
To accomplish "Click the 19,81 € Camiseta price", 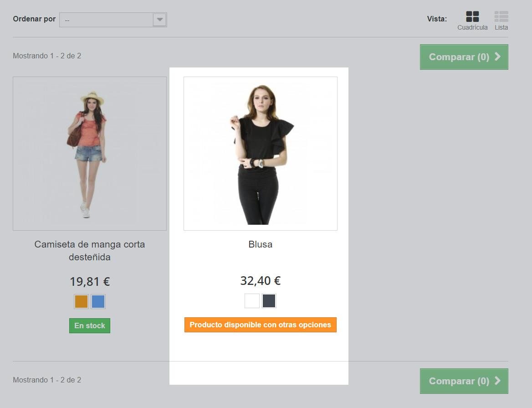I will pyautogui.click(x=90, y=282).
